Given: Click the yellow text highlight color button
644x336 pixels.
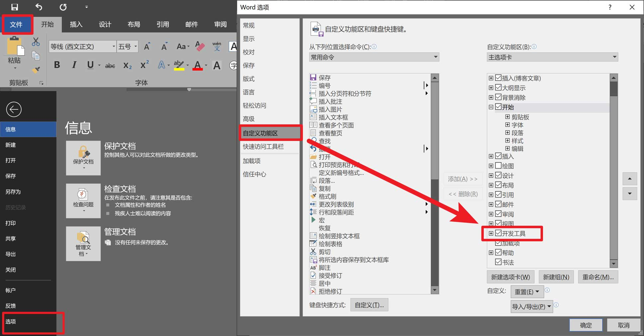Looking at the screenshot, I should pos(179,65).
